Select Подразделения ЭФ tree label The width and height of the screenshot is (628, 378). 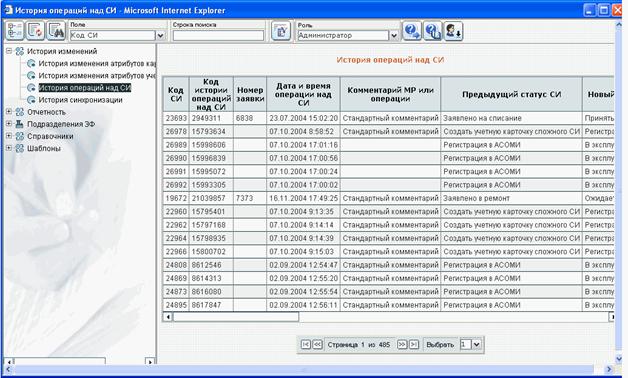pyautogui.click(x=61, y=124)
